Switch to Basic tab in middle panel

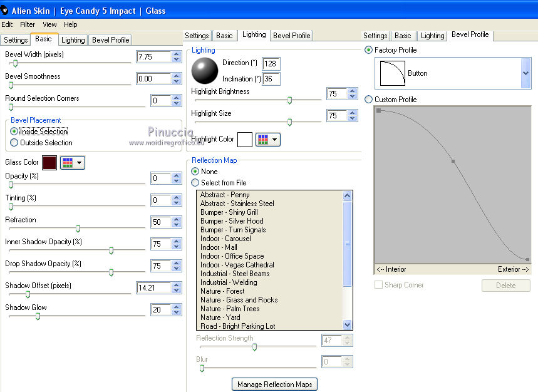click(x=224, y=36)
